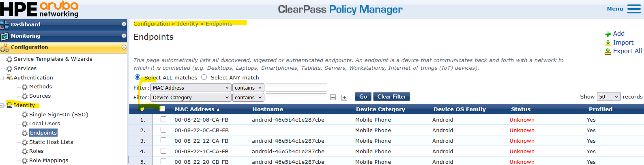Click the Authentication users icon
This screenshot has height=165, width=644.
pos(9,77)
